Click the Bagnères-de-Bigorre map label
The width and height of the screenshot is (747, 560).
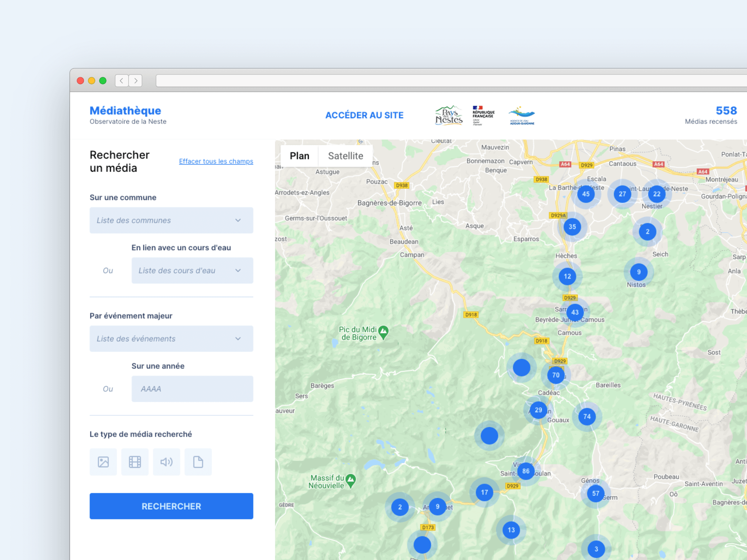[x=390, y=203]
